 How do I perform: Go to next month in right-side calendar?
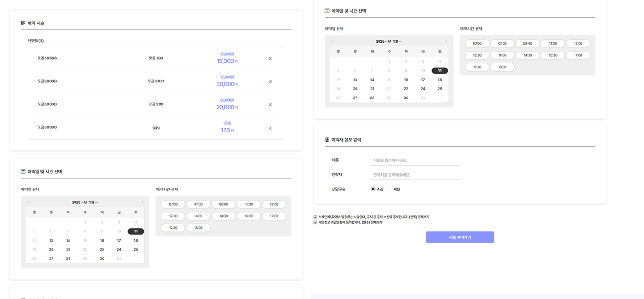446,41
